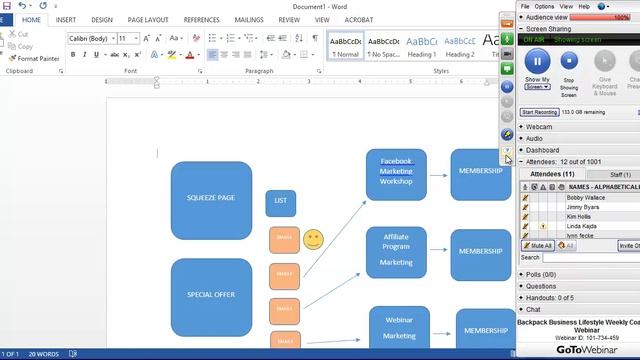Open the REFERENCES tab
Screen dimensions: 640x360
click(x=202, y=20)
